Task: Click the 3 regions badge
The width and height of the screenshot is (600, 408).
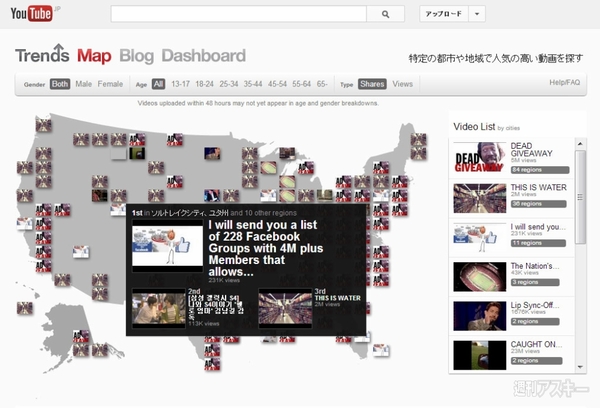Action: coord(535,282)
